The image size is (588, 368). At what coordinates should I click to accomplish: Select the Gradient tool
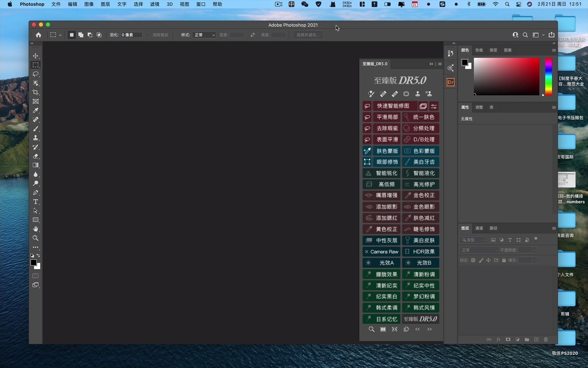click(x=35, y=165)
